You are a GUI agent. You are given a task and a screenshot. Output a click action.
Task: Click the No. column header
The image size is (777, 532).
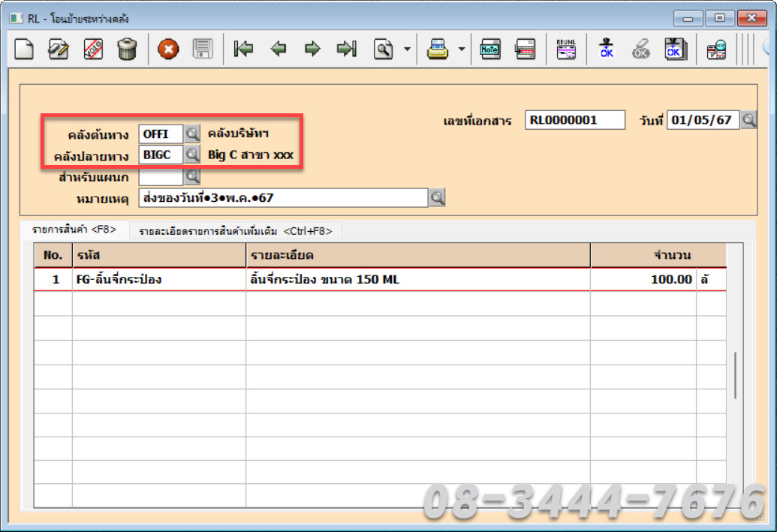point(53,255)
